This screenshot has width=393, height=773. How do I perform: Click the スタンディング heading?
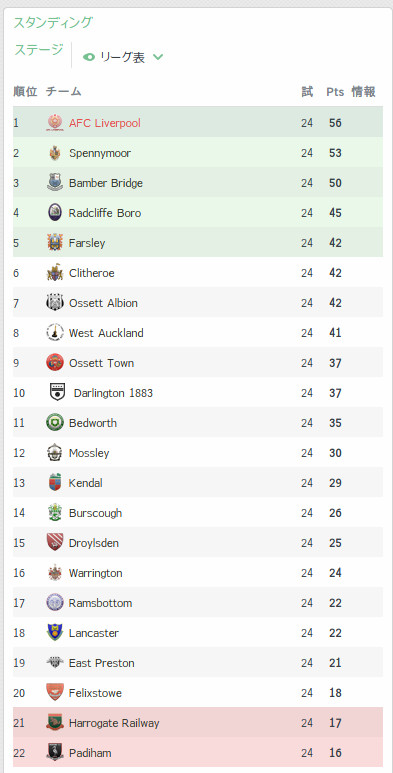click(x=53, y=23)
